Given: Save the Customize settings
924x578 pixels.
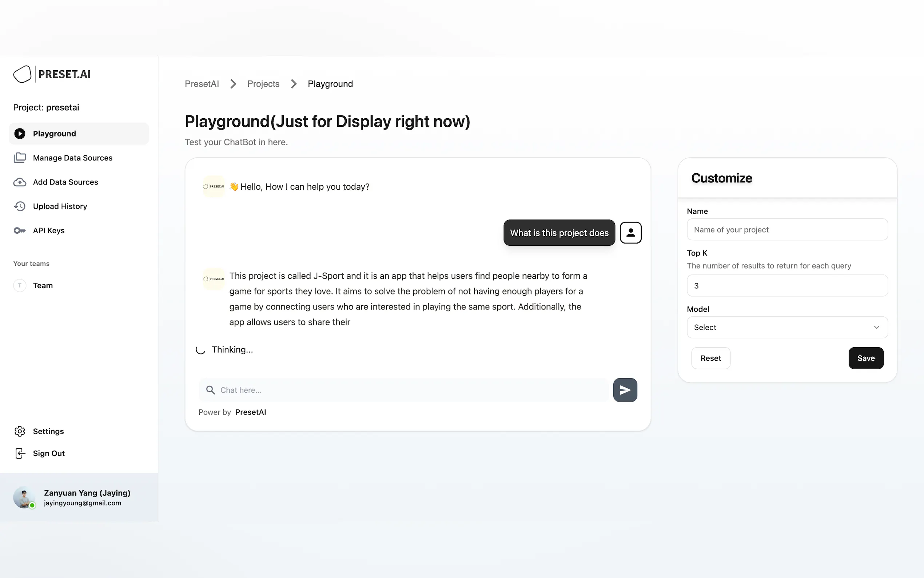Looking at the screenshot, I should pos(865,358).
